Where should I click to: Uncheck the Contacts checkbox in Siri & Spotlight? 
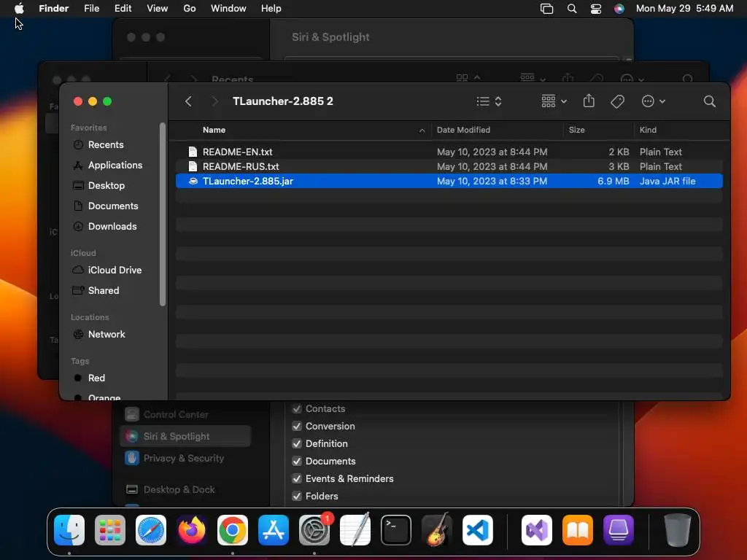tap(297, 409)
